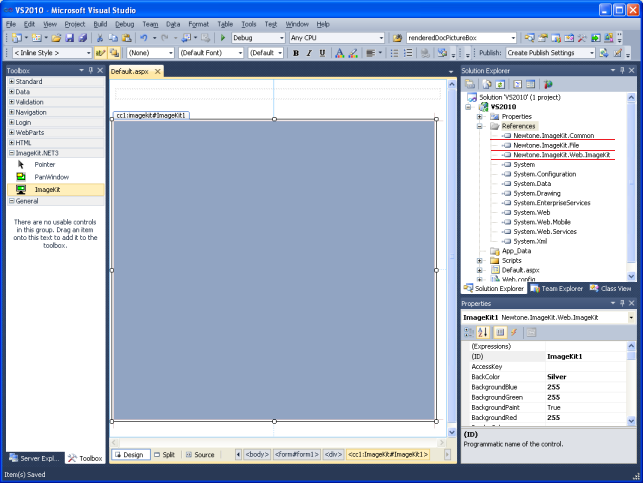Click the Copy icon in toolbar
643x483 pixels.
pyautogui.click(x=113, y=38)
